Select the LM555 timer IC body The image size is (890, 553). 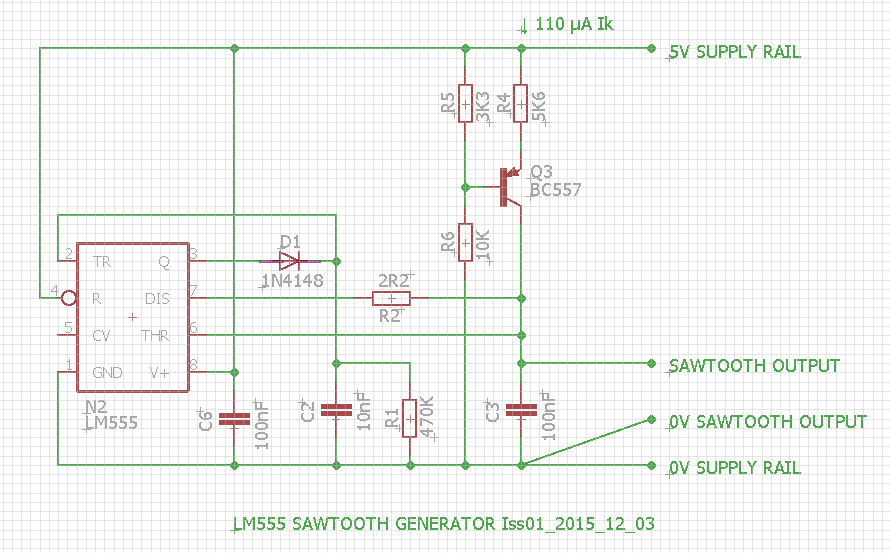(133, 317)
